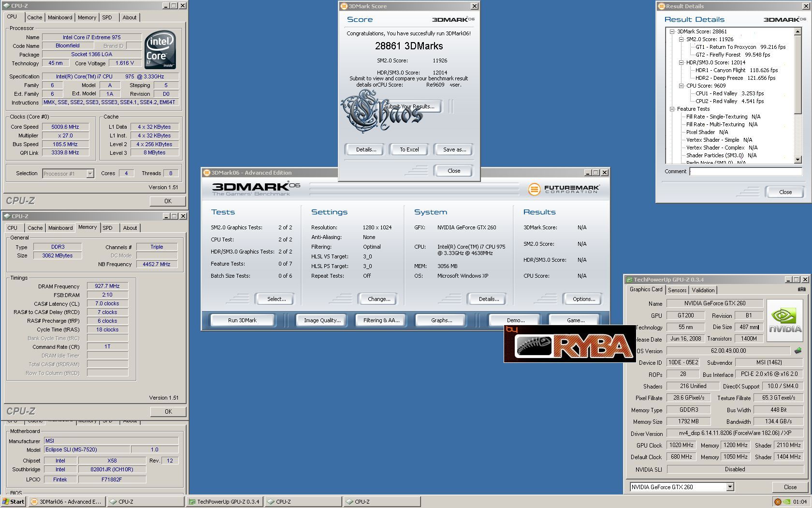
Task: Select the Pixel Shader tree item
Action: pos(707,132)
